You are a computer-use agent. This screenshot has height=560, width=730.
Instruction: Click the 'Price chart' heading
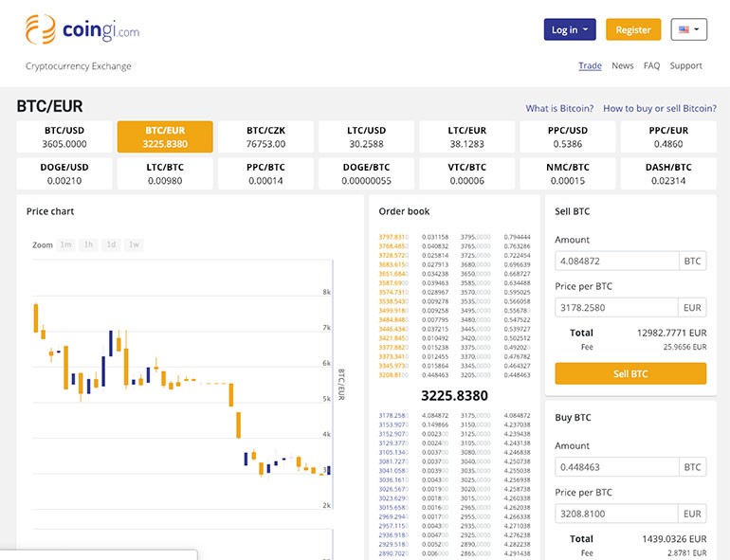50,211
